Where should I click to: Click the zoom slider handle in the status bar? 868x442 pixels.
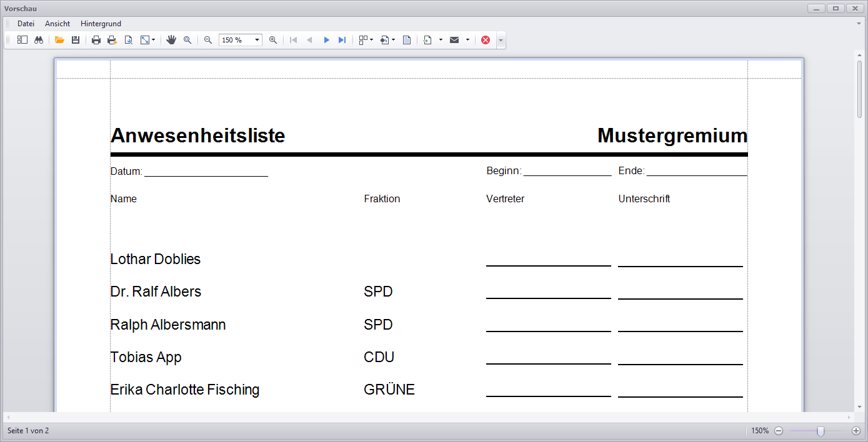821,431
